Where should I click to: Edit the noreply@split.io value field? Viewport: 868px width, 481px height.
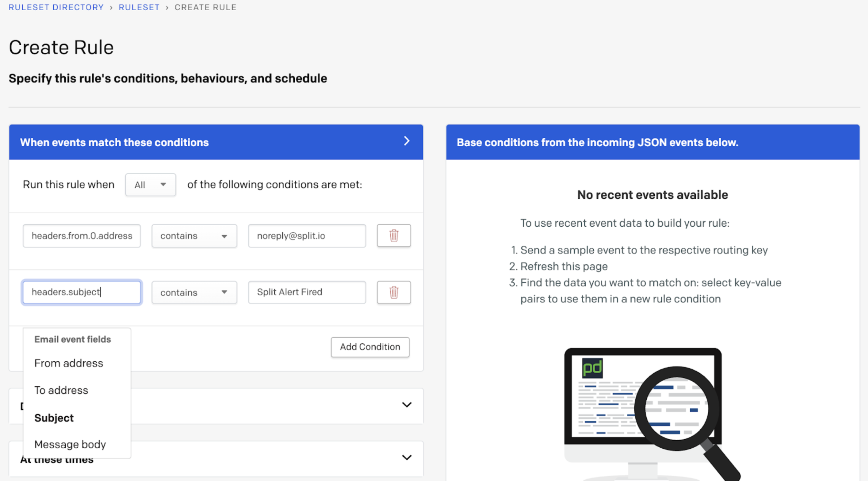[307, 236]
